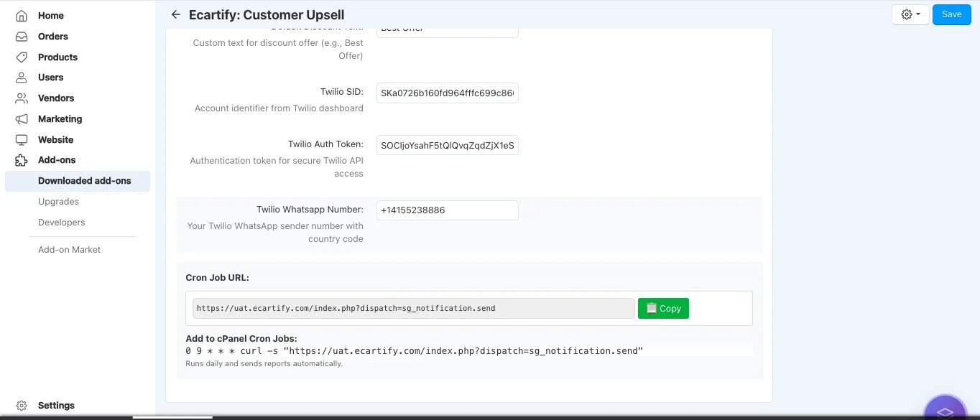The width and height of the screenshot is (980, 420).
Task: Click the Twilio Auth Token label
Action: 325,144
